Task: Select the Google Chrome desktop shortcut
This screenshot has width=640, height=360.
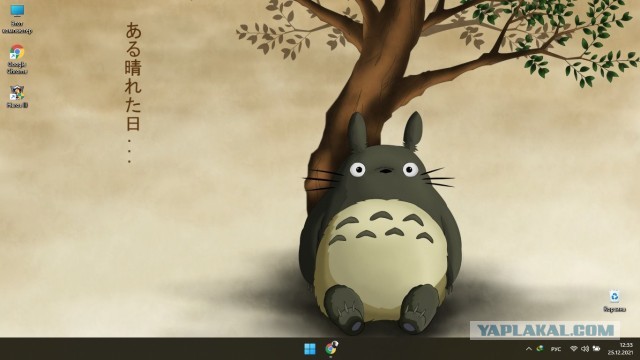Action: click(x=17, y=59)
